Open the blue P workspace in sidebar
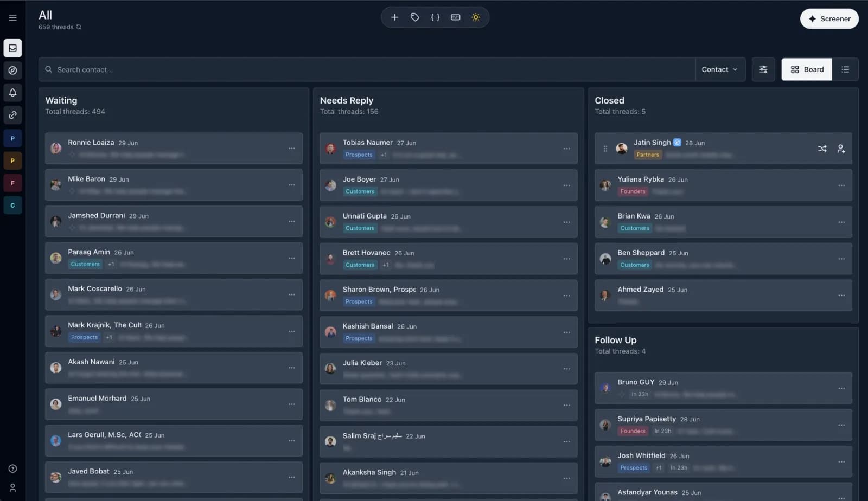The width and height of the screenshot is (868, 501). pos(12,139)
